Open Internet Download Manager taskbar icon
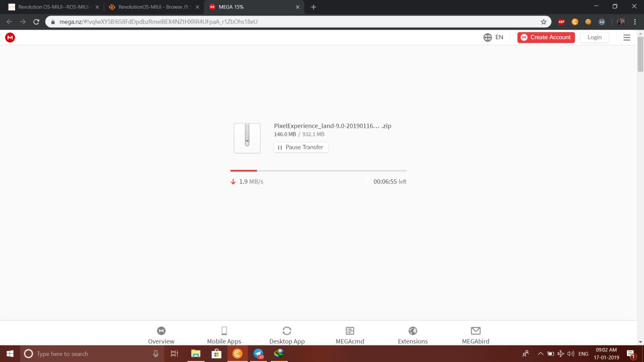This screenshot has height=362, width=644. pyautogui.click(x=279, y=353)
